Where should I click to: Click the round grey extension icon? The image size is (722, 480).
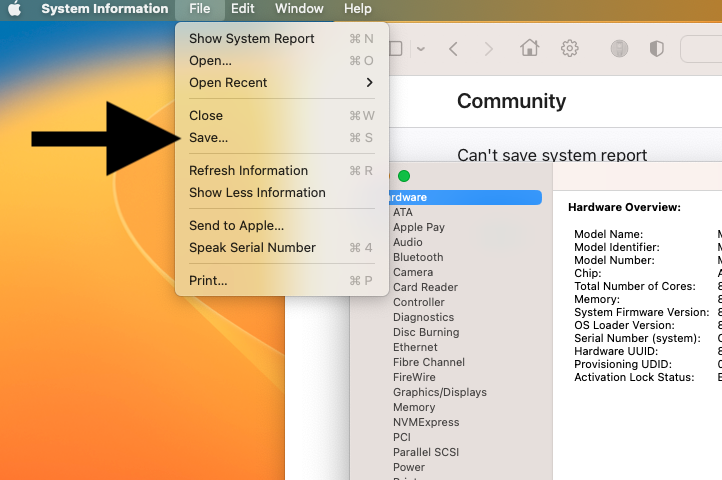[x=619, y=48]
